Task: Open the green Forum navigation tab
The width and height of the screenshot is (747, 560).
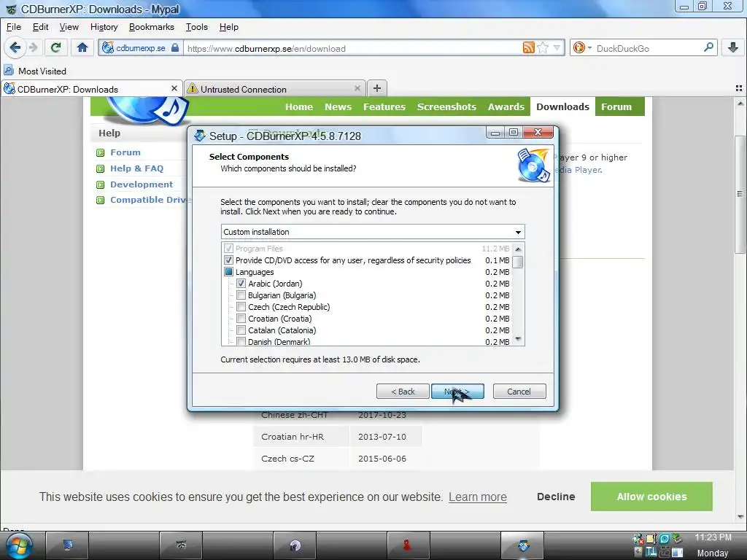Action: click(619, 106)
